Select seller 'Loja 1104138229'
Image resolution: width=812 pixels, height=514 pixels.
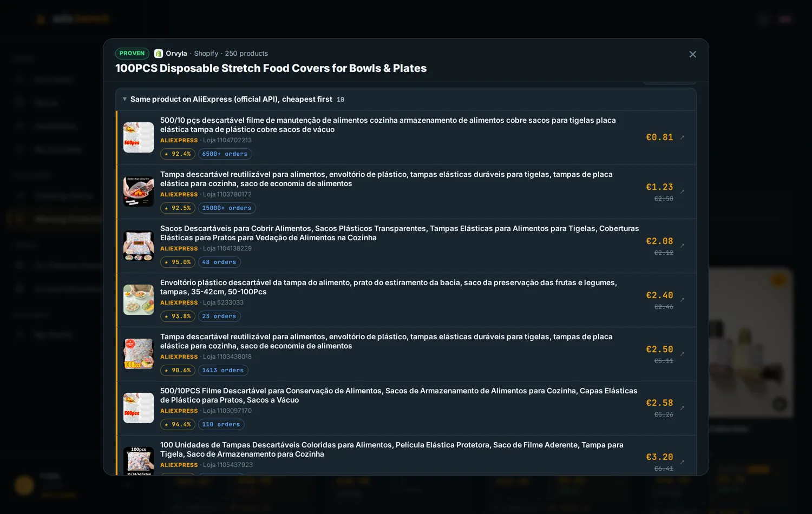pyautogui.click(x=227, y=248)
